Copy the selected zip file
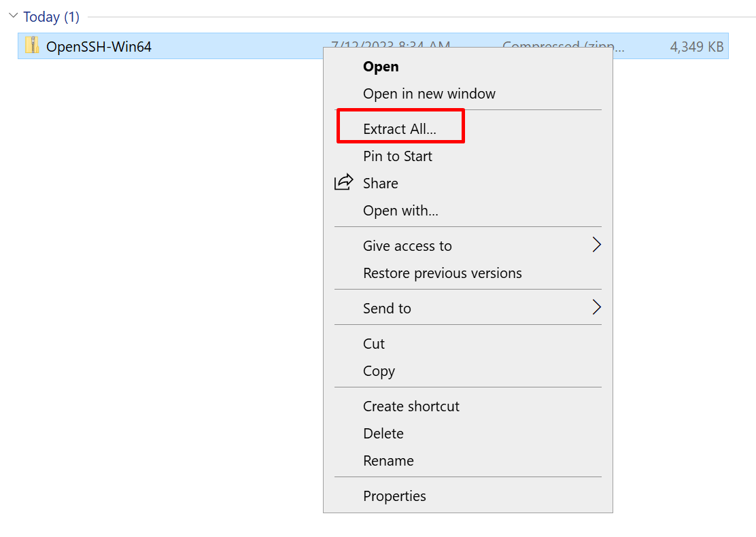 point(378,370)
